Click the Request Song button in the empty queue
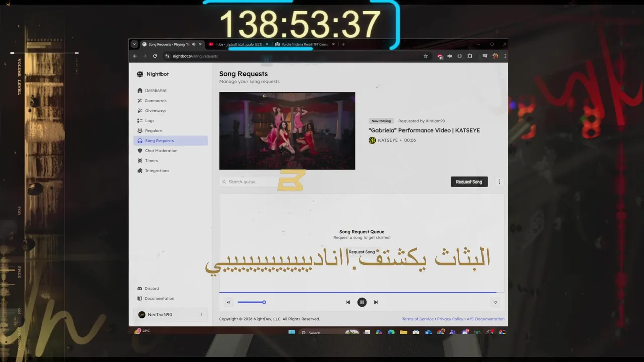The height and width of the screenshot is (362, 644). coord(362,252)
